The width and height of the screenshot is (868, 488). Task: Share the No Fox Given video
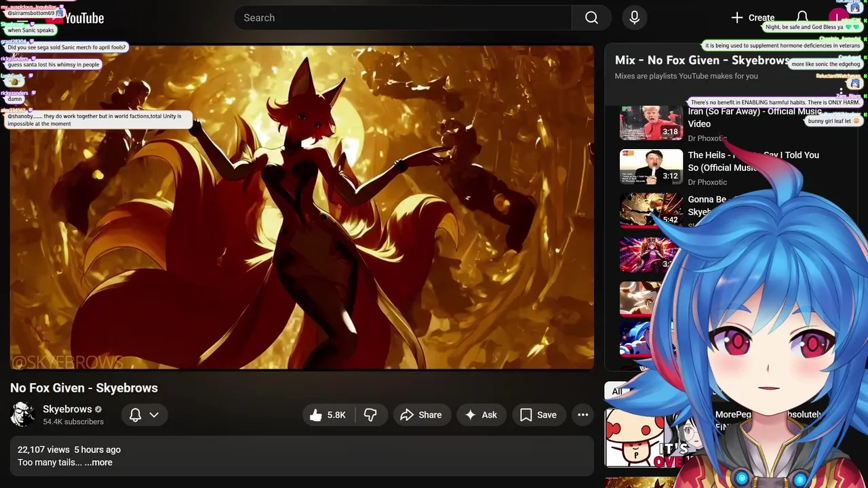(421, 415)
